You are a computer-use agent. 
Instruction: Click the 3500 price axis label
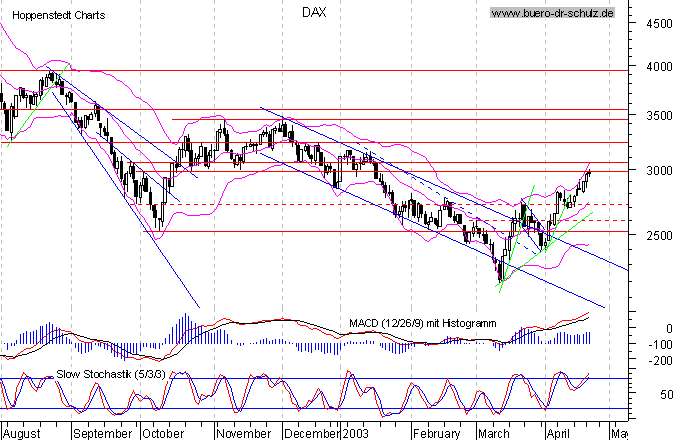click(659, 116)
